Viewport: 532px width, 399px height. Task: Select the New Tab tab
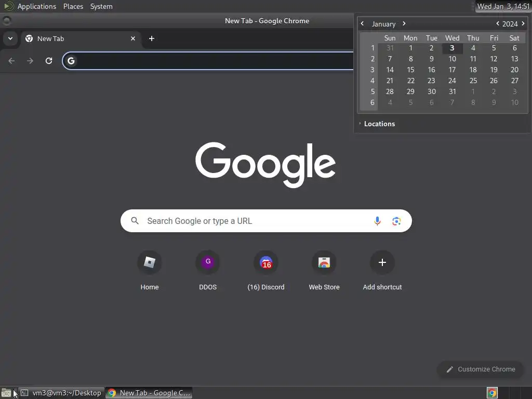(81, 38)
